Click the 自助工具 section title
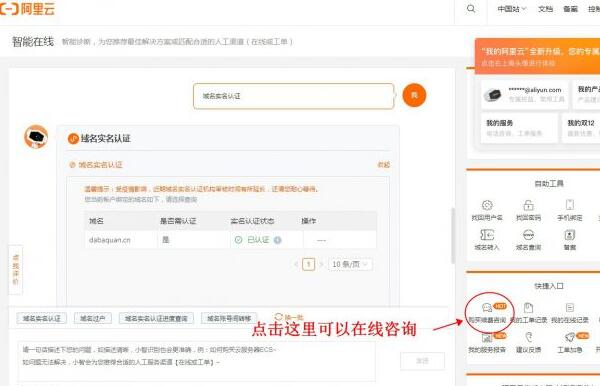600x386 pixels. [x=549, y=184]
